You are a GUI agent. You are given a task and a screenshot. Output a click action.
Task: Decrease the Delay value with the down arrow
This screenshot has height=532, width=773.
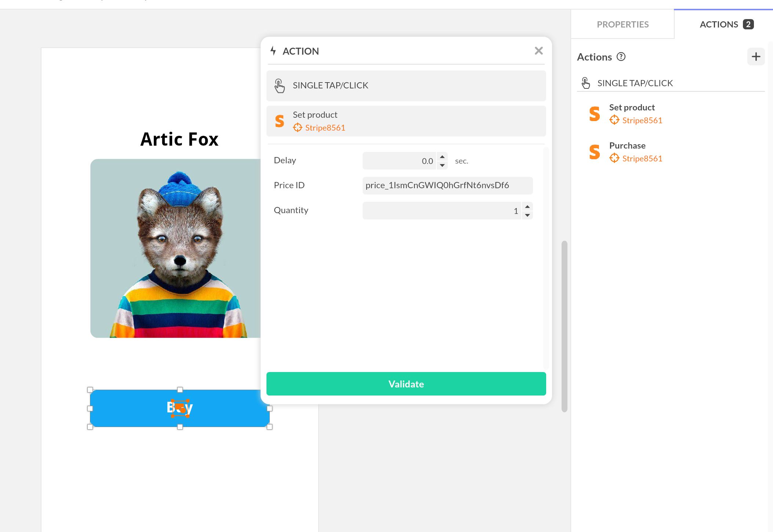[x=442, y=165]
